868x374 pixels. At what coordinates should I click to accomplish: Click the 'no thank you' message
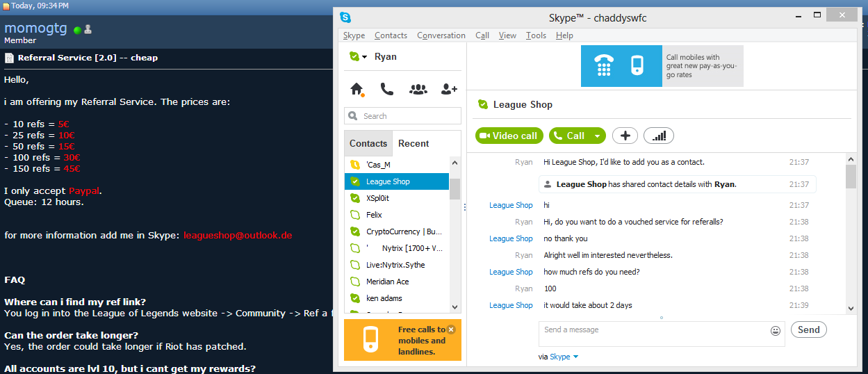566,238
